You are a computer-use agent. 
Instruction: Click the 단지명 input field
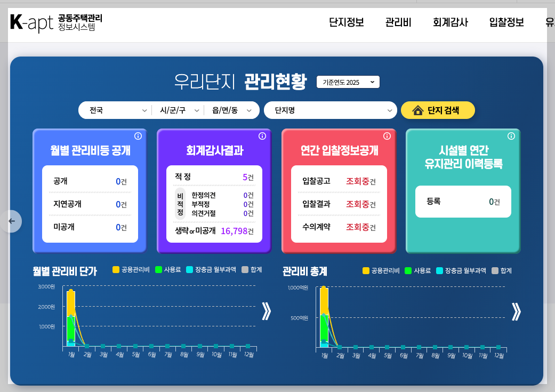pos(329,110)
